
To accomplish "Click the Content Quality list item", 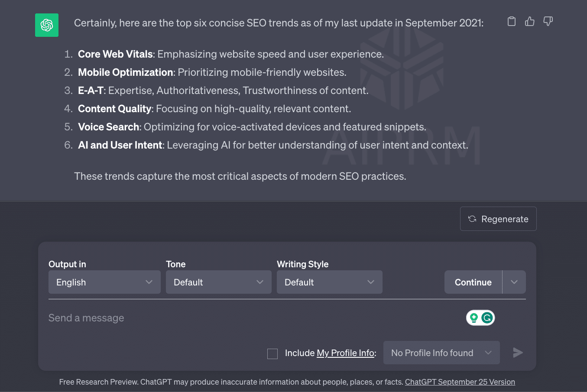I will click(214, 109).
